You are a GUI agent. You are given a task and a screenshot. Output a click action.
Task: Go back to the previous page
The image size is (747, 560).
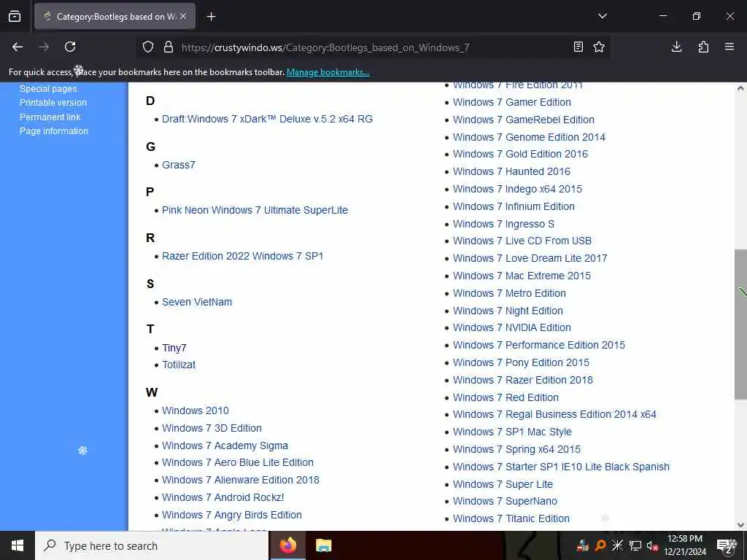click(18, 47)
